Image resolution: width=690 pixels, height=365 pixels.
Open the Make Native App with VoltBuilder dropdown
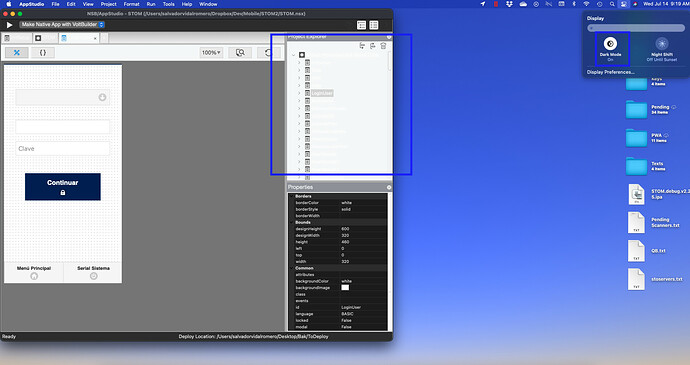pos(62,25)
